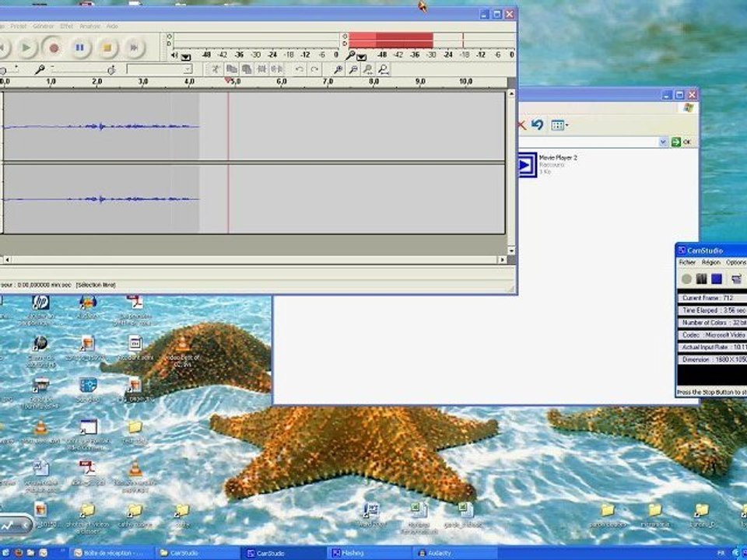The height and width of the screenshot is (560, 747).
Task: Open the Aide menu in Audacity
Action: [112, 26]
